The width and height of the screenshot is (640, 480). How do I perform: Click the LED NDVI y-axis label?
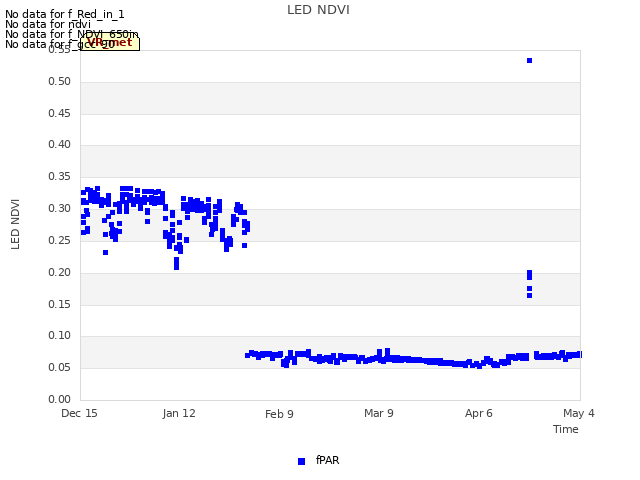coord(15,224)
